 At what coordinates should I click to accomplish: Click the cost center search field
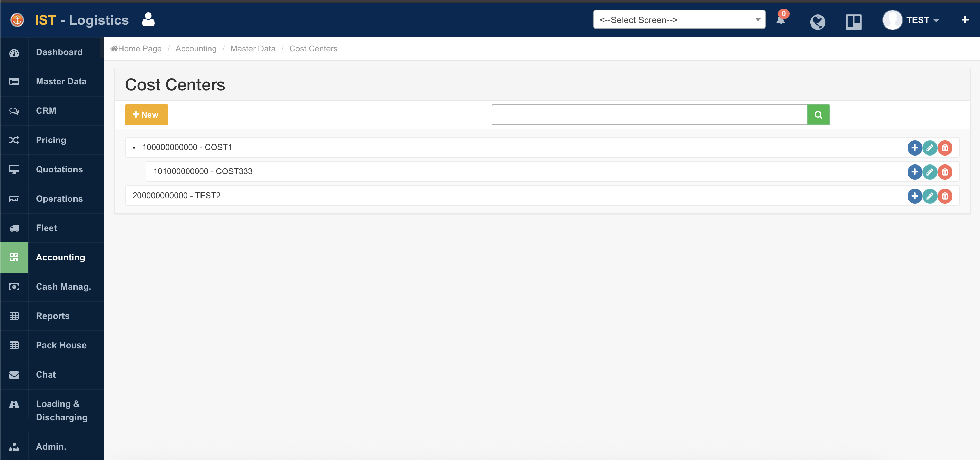(649, 115)
